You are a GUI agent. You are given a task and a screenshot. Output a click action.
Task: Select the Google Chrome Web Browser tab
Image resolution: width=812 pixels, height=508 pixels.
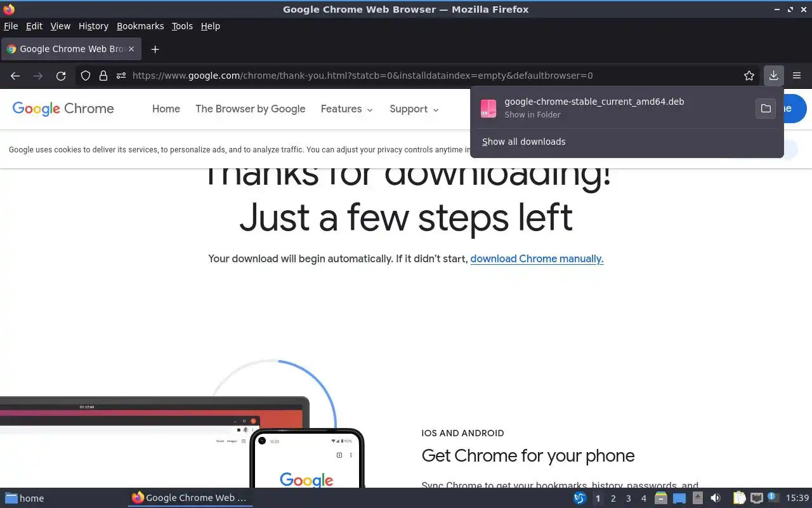click(71, 49)
